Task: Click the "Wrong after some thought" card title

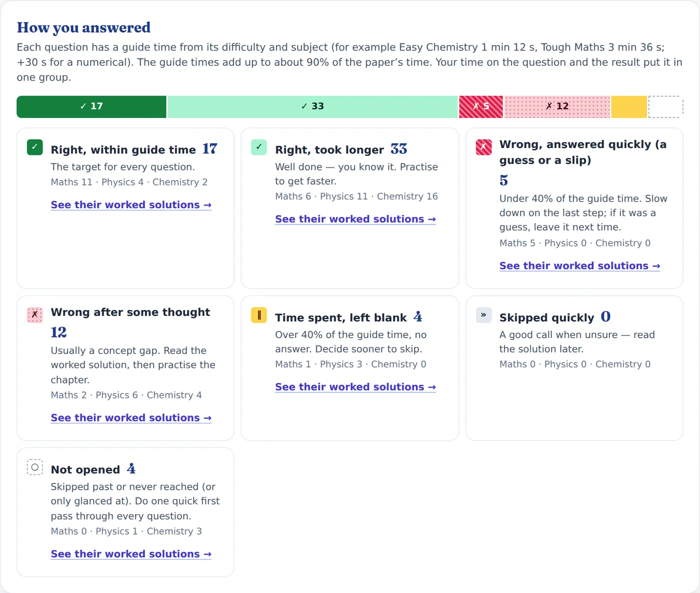Action: (x=130, y=312)
